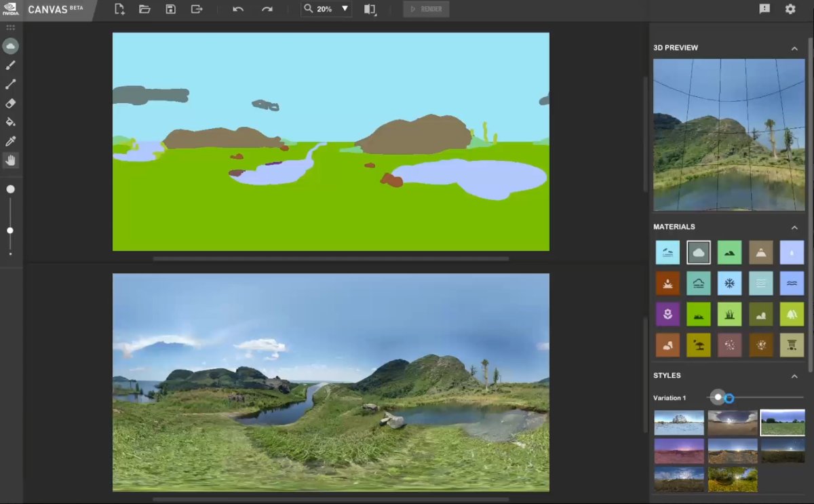This screenshot has width=814, height=504.
Task: Collapse the Materials section
Action: (x=794, y=227)
